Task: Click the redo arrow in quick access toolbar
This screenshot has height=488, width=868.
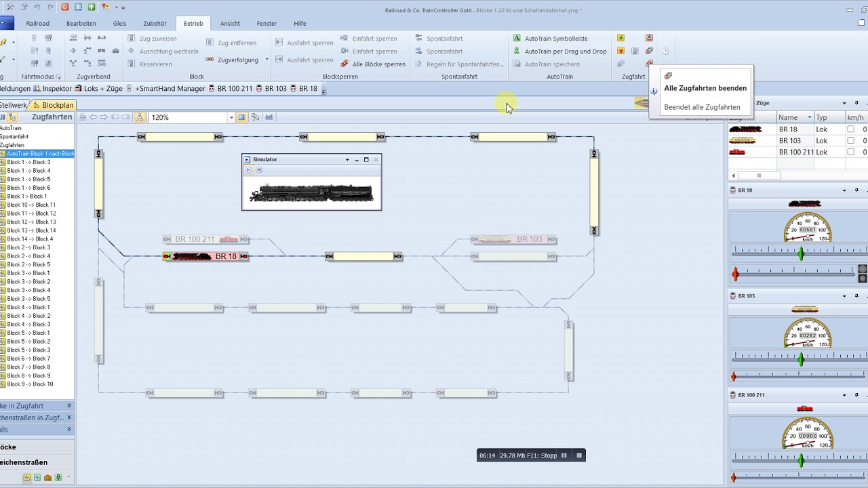Action: (x=50, y=7)
